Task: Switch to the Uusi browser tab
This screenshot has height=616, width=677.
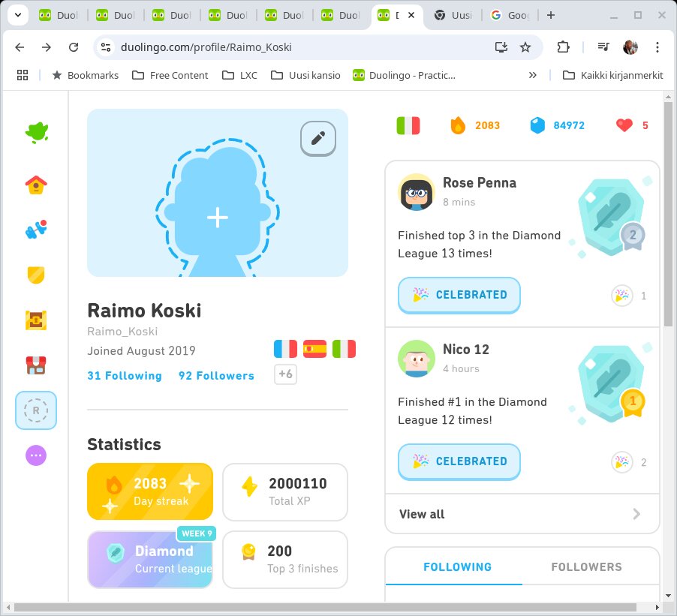Action: click(x=453, y=15)
